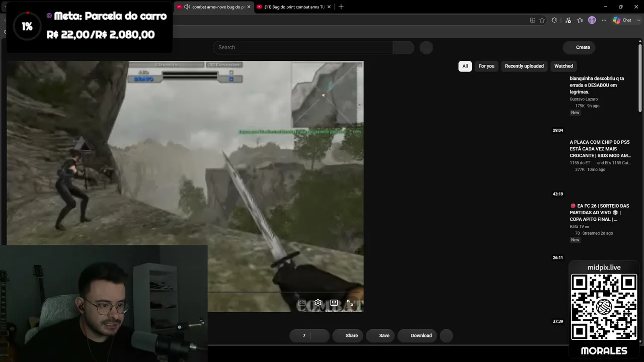The image size is (644, 362).
Task: Open the media control icon in the browser toolbar
Action: coord(568,20)
